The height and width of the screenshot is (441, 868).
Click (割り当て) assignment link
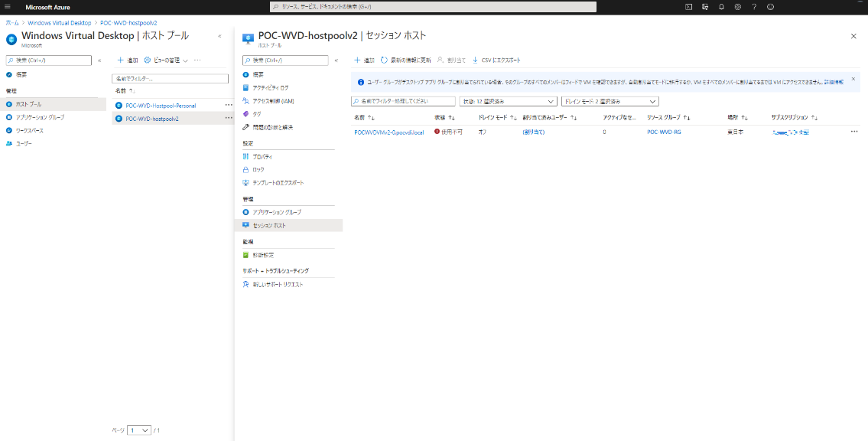tap(534, 132)
